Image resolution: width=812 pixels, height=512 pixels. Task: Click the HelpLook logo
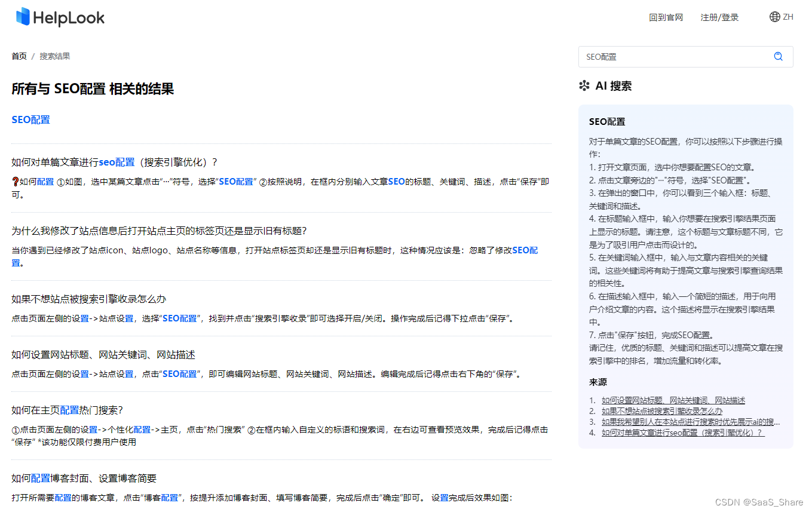click(x=60, y=17)
